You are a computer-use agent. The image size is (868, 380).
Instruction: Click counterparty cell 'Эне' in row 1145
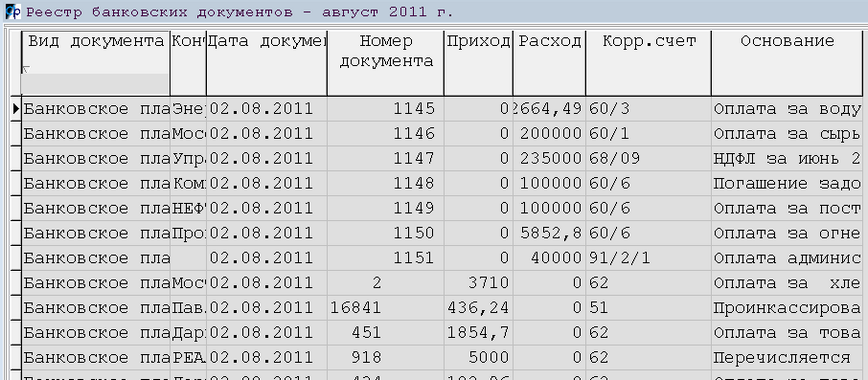188,109
